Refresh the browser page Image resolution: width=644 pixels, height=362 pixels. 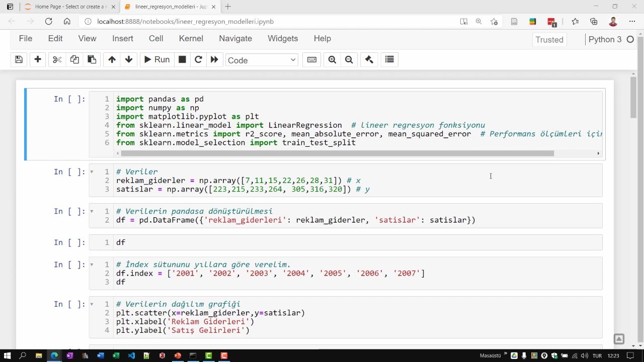click(x=48, y=22)
